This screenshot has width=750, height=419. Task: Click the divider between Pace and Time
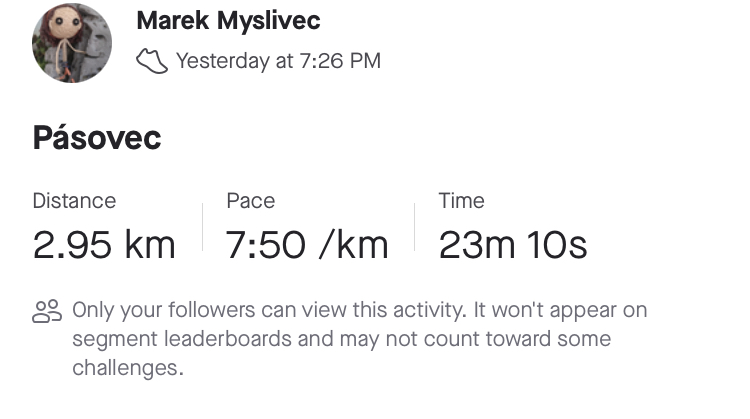414,227
